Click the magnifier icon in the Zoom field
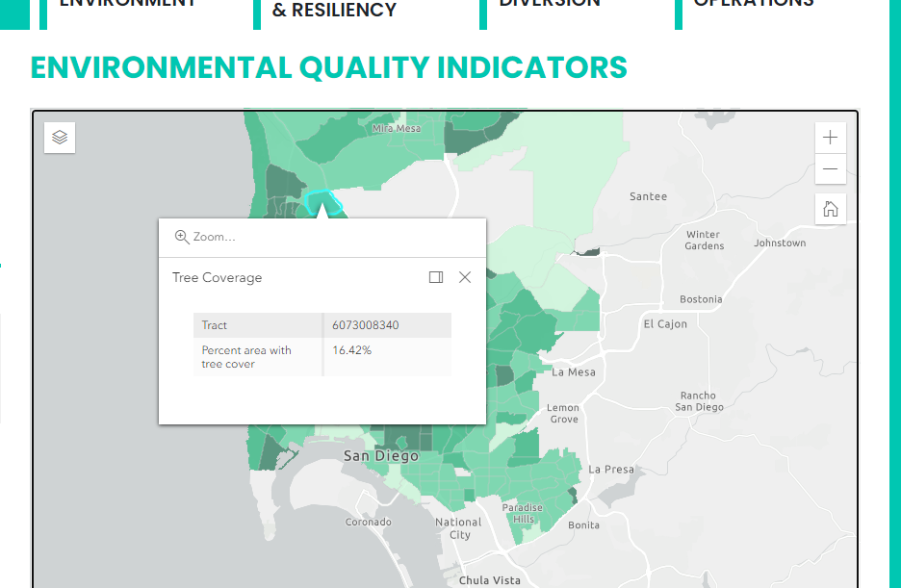The image size is (901, 588). [x=182, y=237]
